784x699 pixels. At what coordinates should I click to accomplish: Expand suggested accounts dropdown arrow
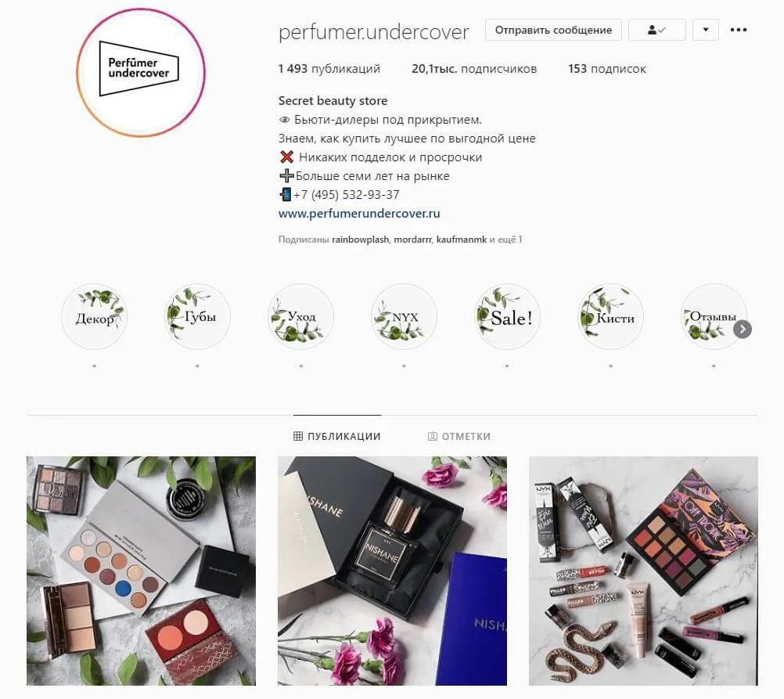pyautogui.click(x=706, y=30)
